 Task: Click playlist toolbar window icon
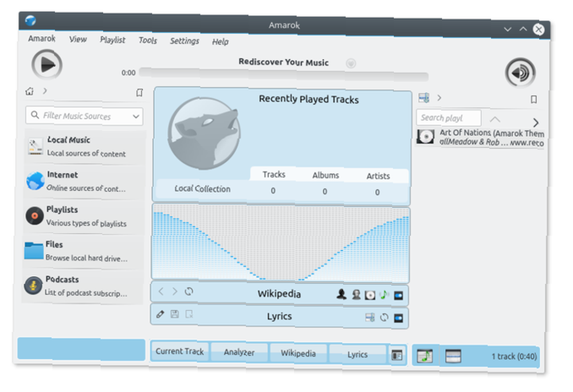pos(453,356)
